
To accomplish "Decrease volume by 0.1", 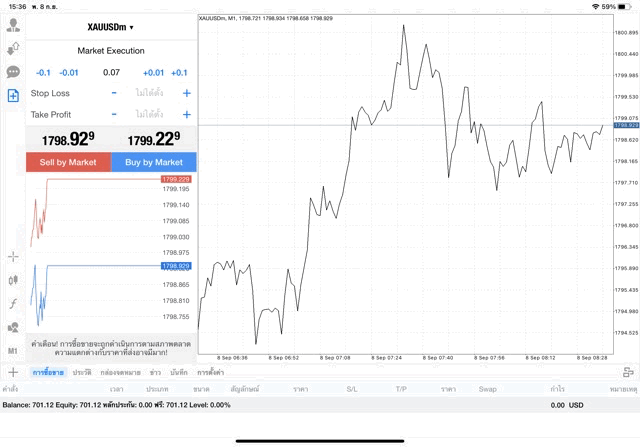I will [43, 73].
